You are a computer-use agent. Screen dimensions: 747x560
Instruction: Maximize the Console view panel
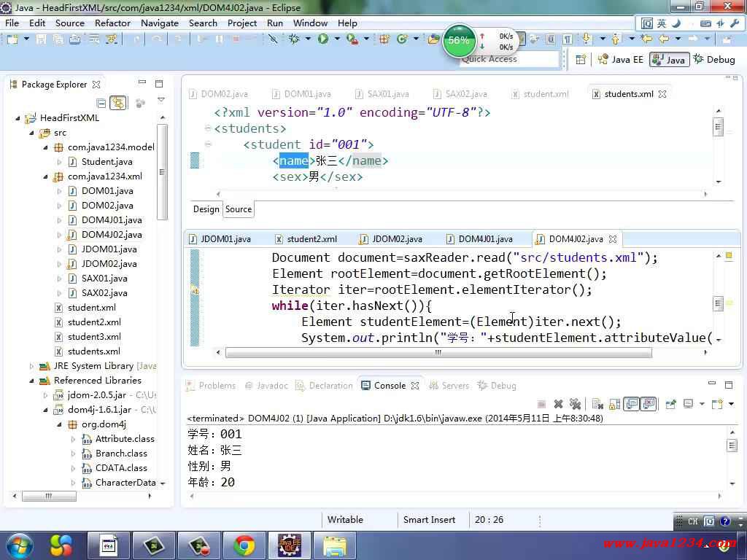[x=729, y=385]
